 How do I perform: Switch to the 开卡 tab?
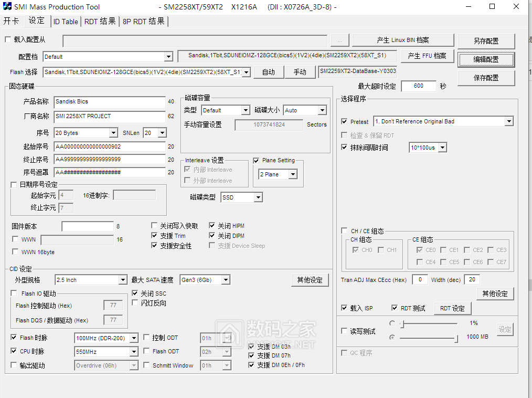click(11, 21)
